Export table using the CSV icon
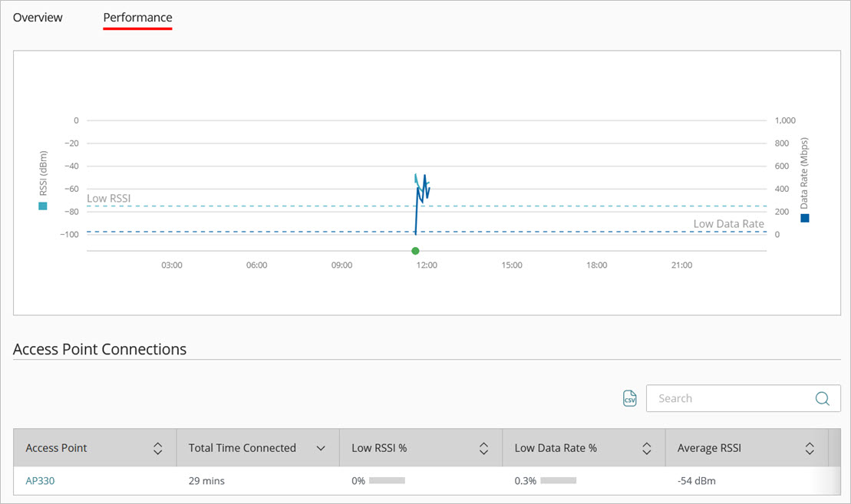 (x=630, y=398)
